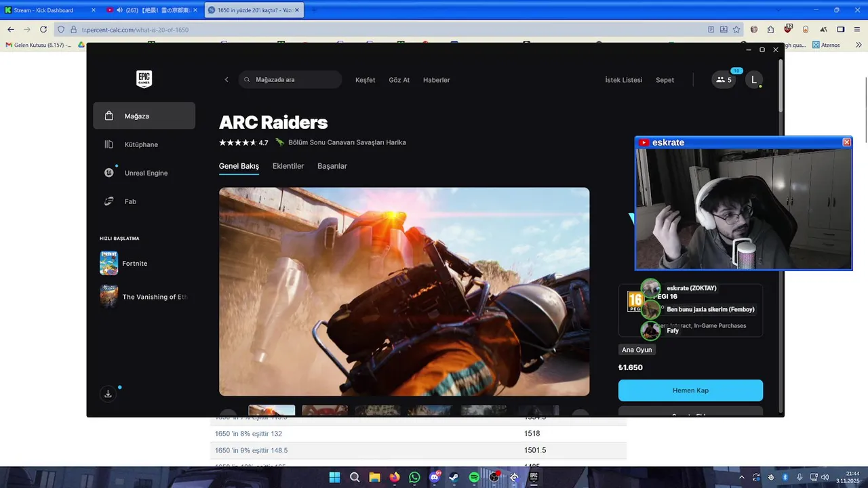The image size is (868, 488).
Task: Open Firefox extensions puzzle icon
Action: 770,29
